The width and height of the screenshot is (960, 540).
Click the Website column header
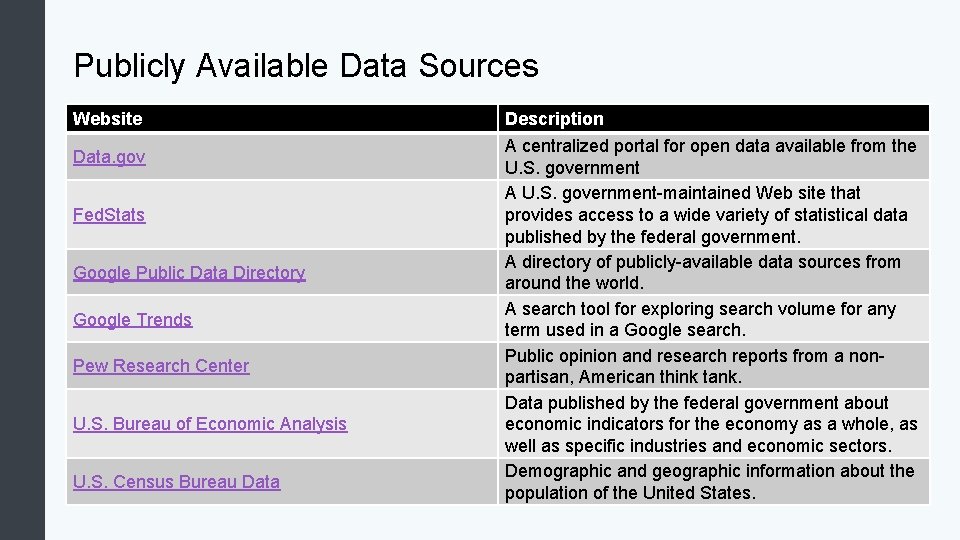pos(108,119)
